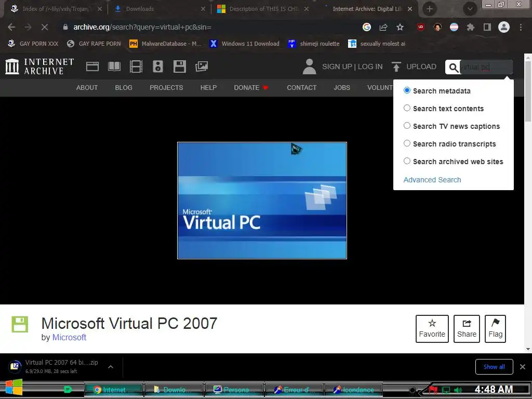
Task: Click the green software floppy icon beside title
Action: click(20, 324)
